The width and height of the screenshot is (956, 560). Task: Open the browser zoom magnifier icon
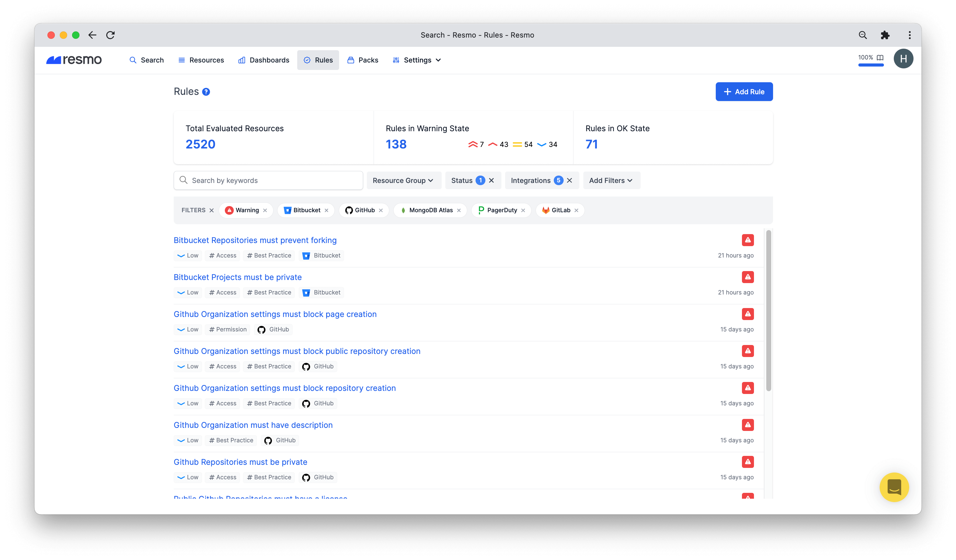[863, 35]
